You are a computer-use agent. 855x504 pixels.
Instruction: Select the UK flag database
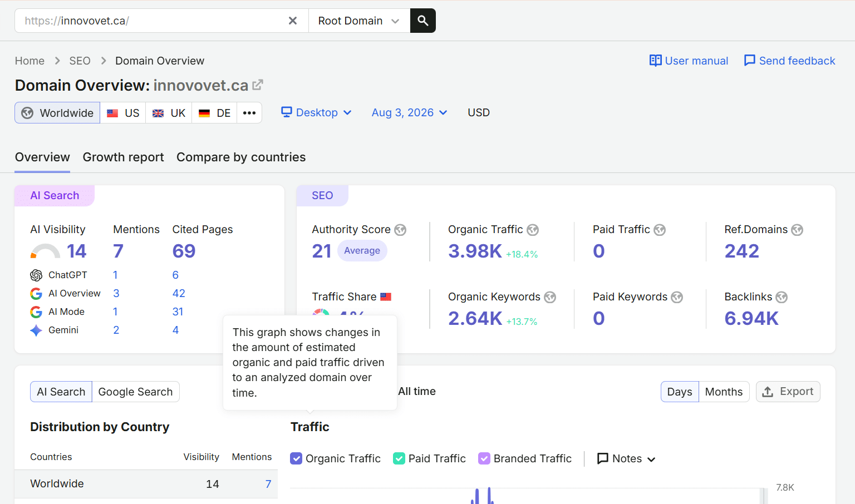[x=169, y=113]
